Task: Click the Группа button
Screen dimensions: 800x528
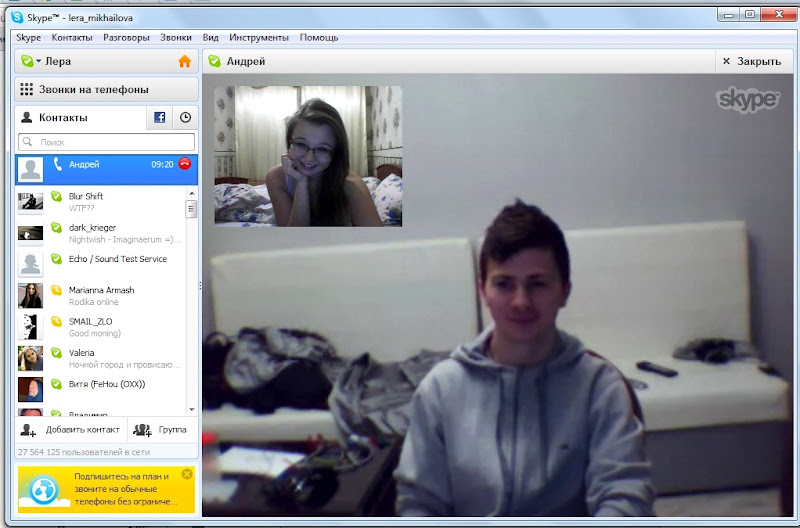Action: coord(163,430)
